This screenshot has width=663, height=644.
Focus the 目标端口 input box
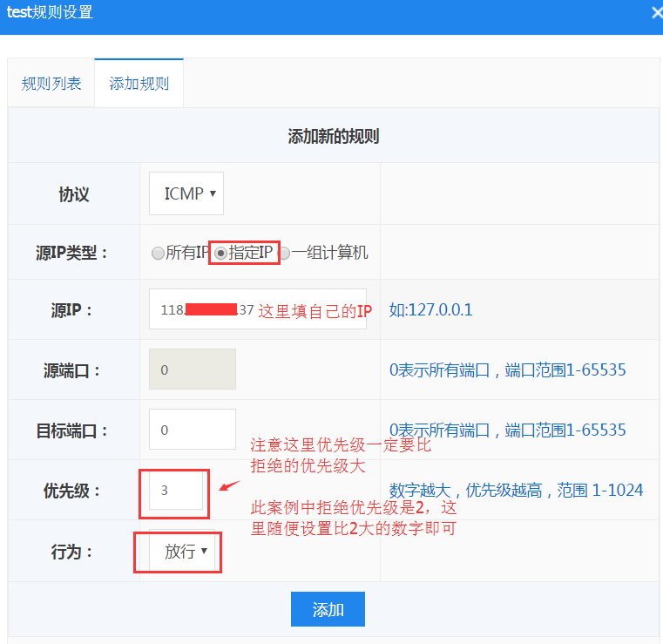[192, 430]
